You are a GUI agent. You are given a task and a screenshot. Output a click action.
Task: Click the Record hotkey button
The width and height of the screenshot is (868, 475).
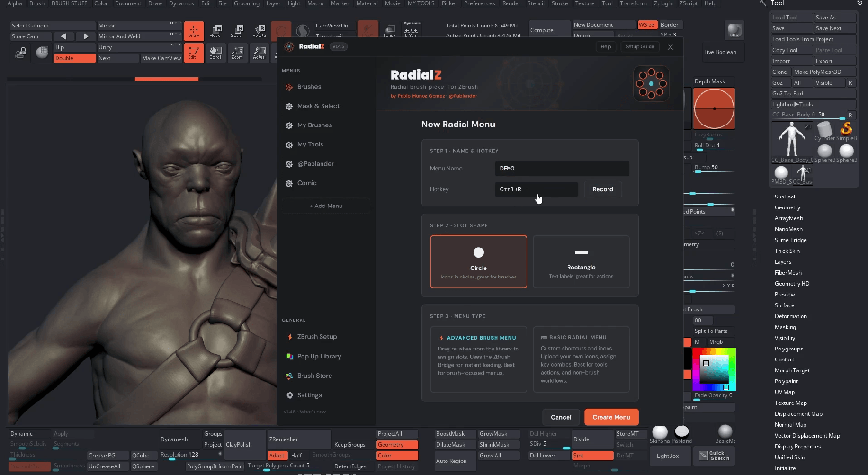tap(603, 189)
